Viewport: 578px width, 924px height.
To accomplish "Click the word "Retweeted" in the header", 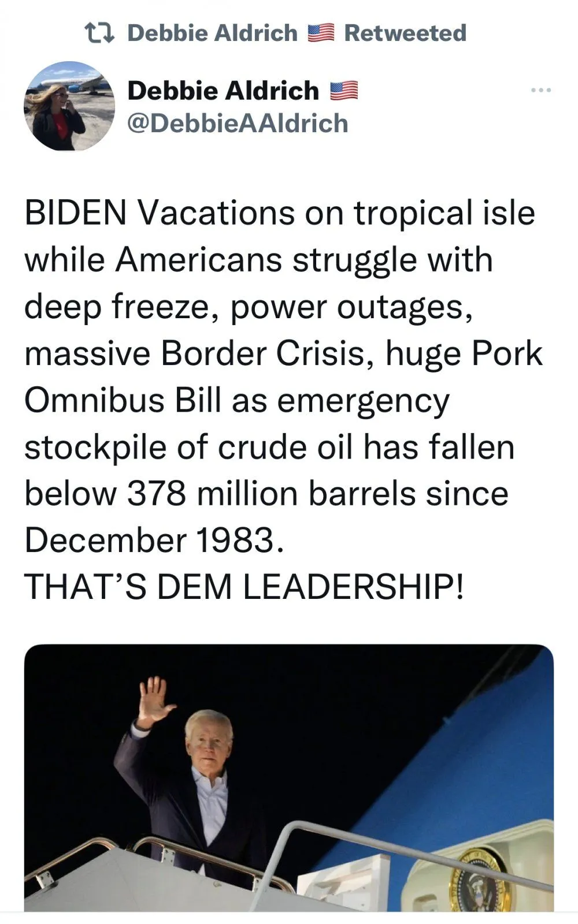I will point(405,33).
